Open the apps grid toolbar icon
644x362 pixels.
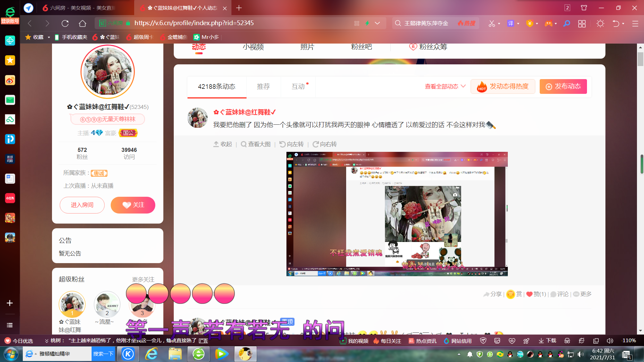point(582,23)
